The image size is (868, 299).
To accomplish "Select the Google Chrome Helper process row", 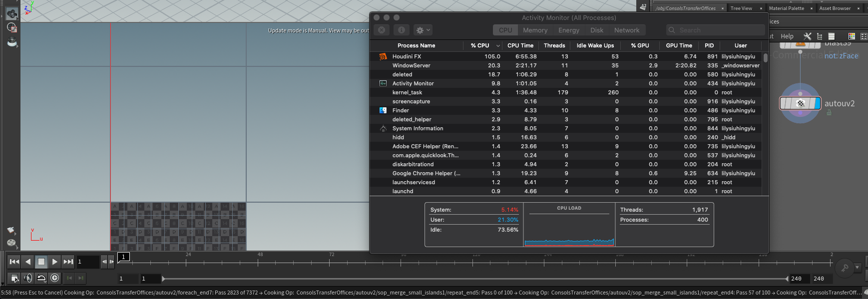I will (x=566, y=173).
